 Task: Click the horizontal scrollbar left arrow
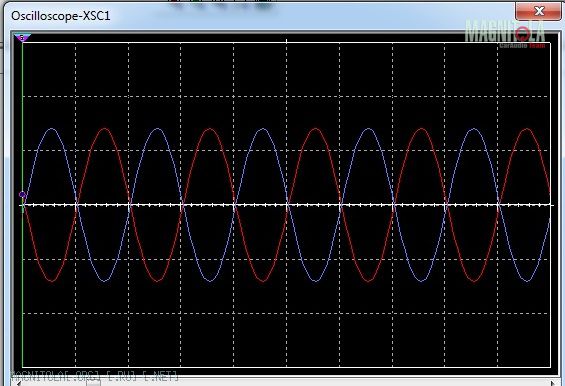point(19,383)
